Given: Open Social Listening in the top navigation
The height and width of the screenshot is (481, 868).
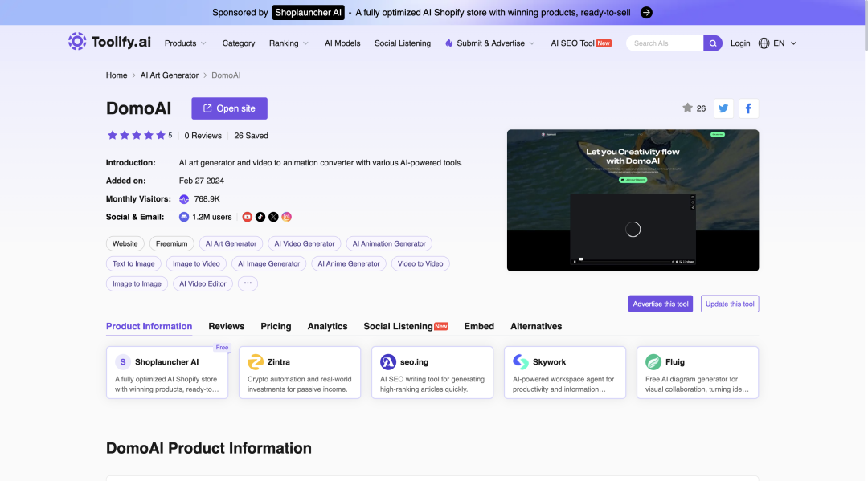Looking at the screenshot, I should coord(403,43).
